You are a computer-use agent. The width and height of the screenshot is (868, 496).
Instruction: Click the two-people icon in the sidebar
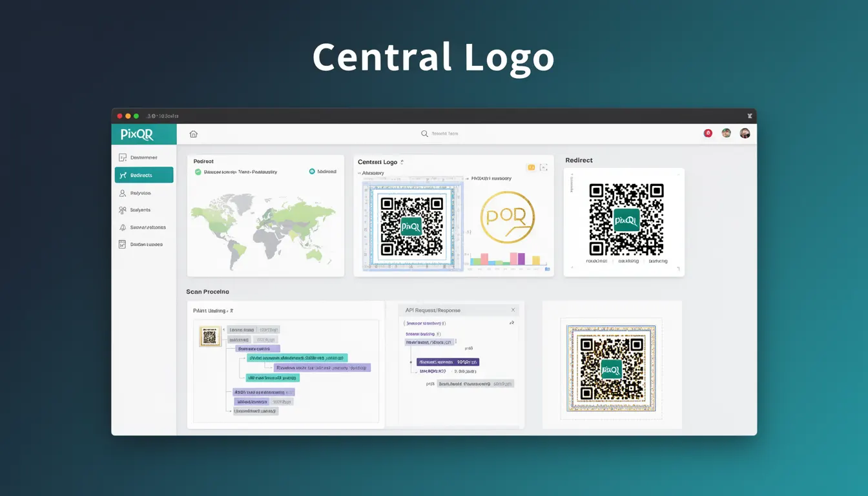123,210
